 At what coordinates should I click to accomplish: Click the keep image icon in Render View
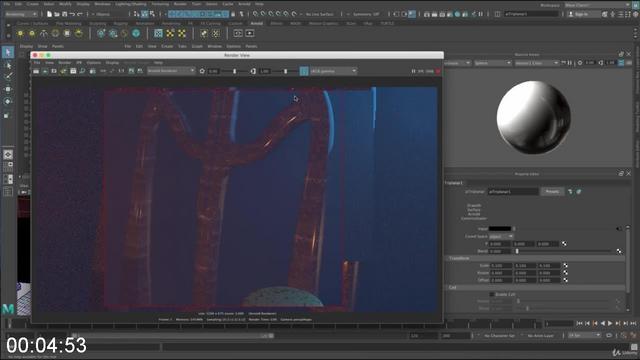(x=131, y=71)
